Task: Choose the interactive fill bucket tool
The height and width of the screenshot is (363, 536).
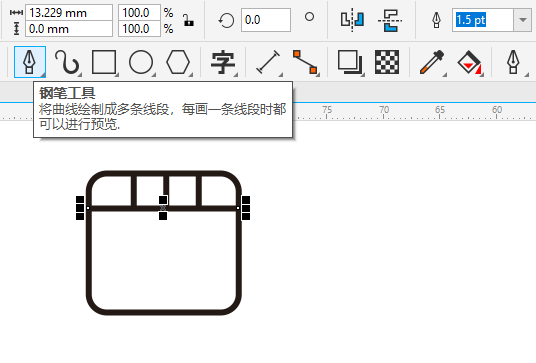Action: (469, 62)
